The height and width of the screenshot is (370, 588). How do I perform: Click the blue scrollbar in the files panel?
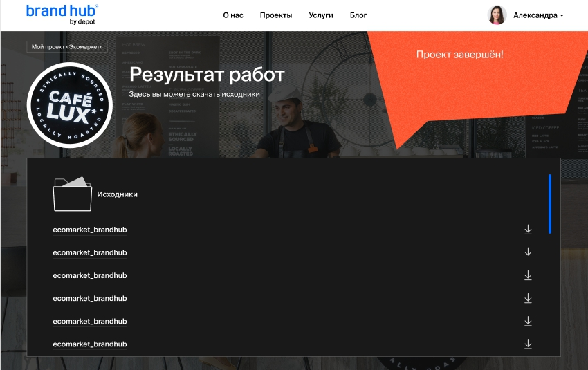tap(550, 203)
